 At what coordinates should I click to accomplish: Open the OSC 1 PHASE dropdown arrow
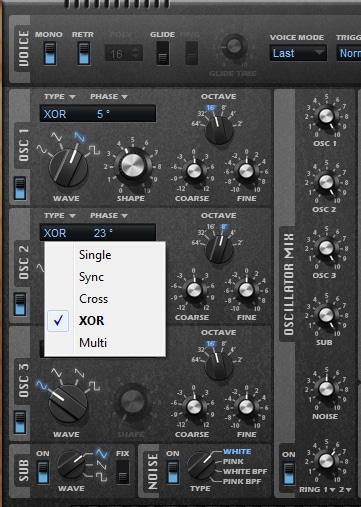[x=124, y=97]
